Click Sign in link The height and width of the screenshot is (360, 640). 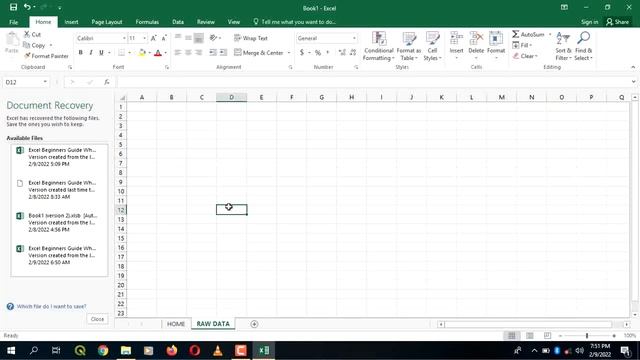589,22
